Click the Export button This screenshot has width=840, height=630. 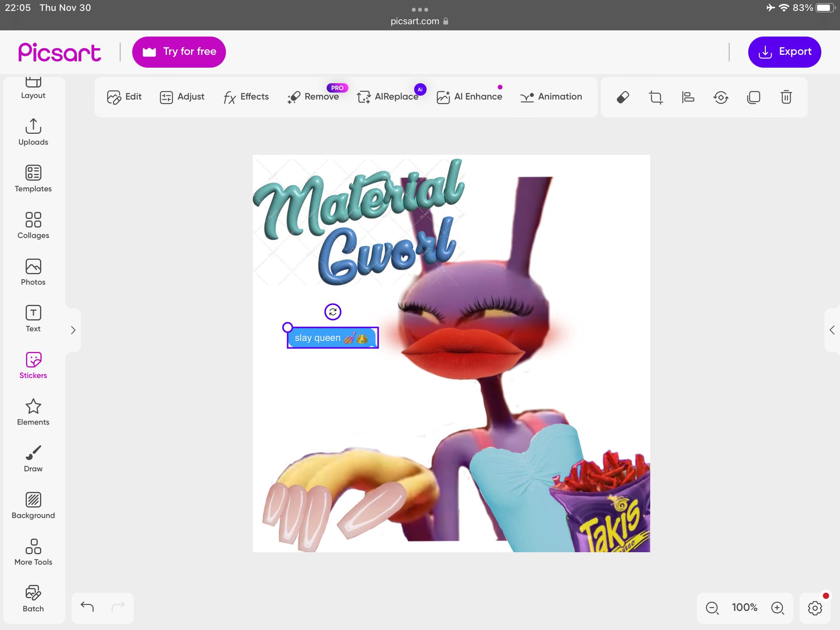pos(784,52)
